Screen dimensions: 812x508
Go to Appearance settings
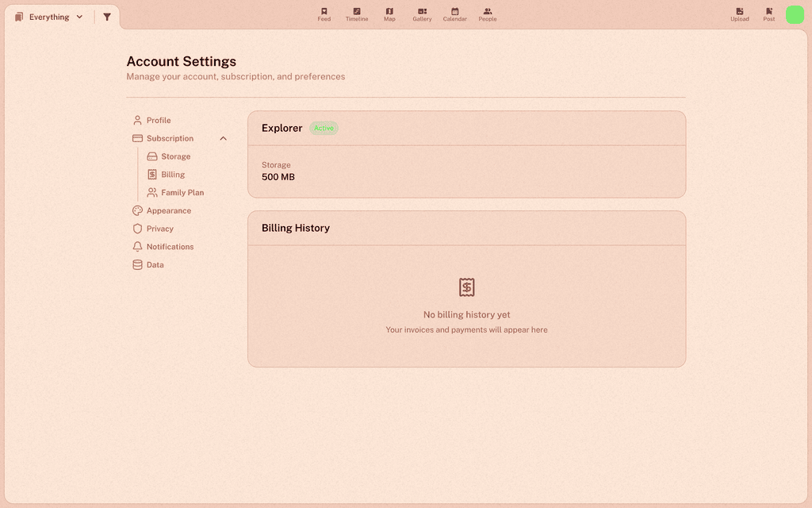pos(169,210)
